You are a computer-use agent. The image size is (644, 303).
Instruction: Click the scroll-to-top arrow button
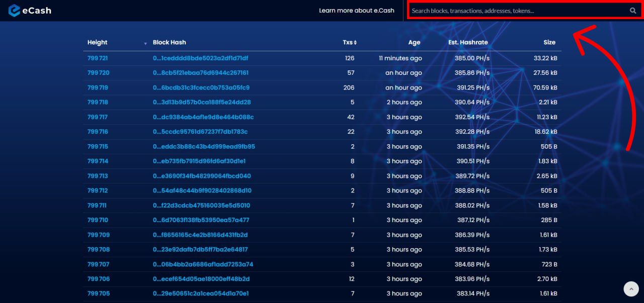click(x=631, y=288)
